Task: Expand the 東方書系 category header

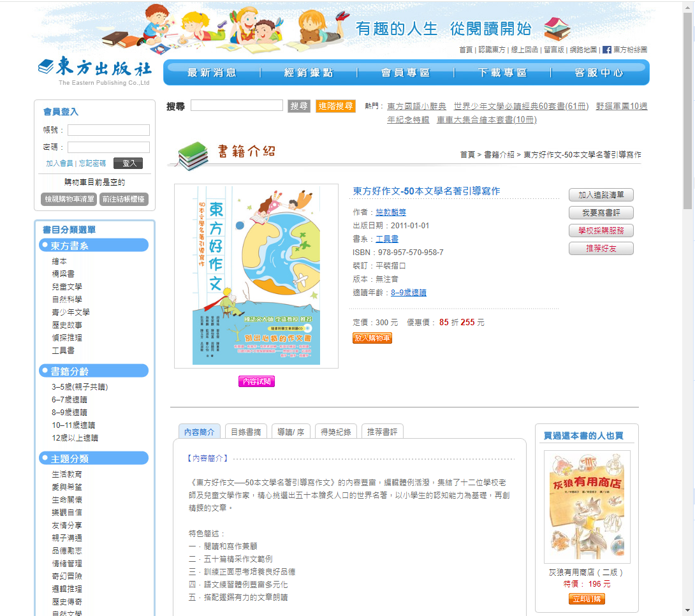Action: coord(94,246)
